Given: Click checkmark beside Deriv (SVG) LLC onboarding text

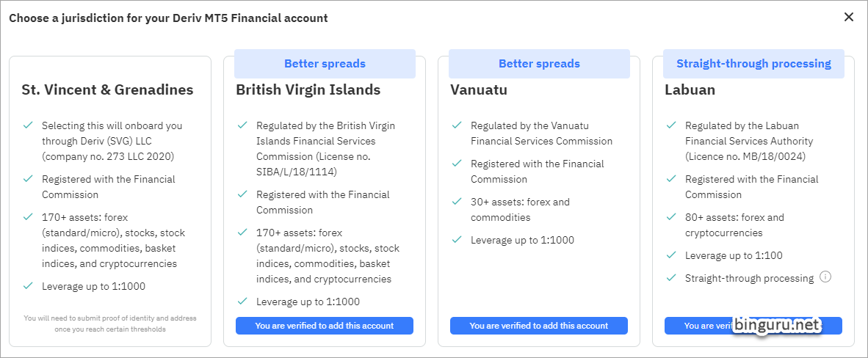Looking at the screenshot, I should coord(28,125).
